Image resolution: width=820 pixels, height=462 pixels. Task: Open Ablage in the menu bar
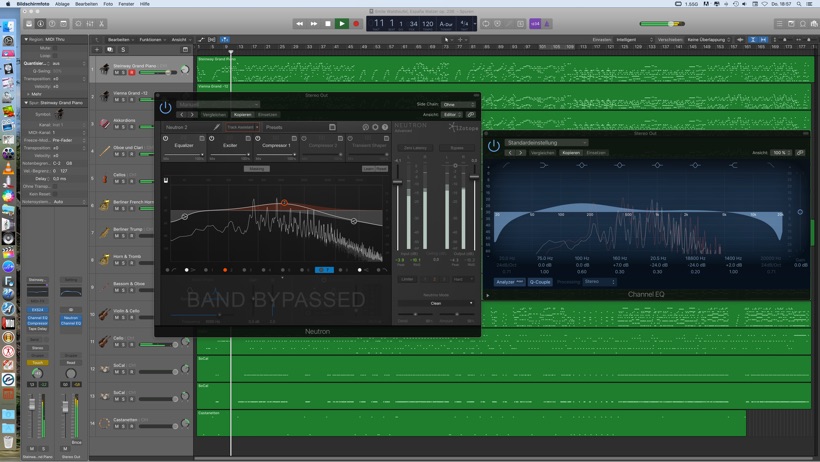(62, 4)
